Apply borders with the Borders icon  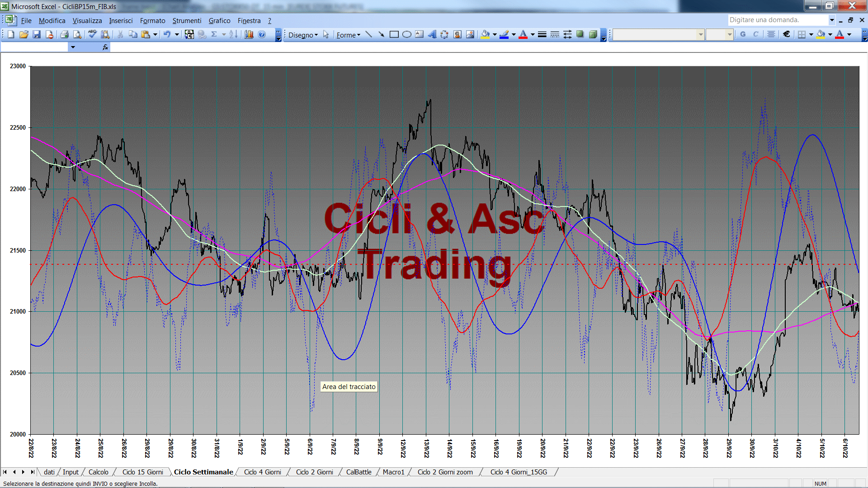point(802,34)
